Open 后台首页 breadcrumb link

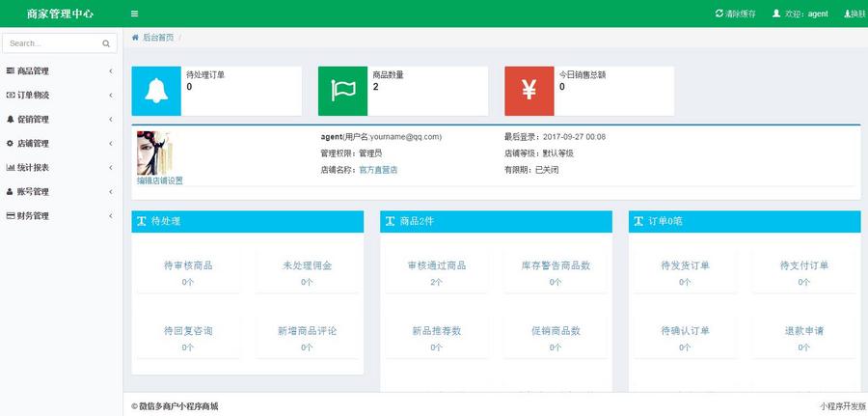158,37
